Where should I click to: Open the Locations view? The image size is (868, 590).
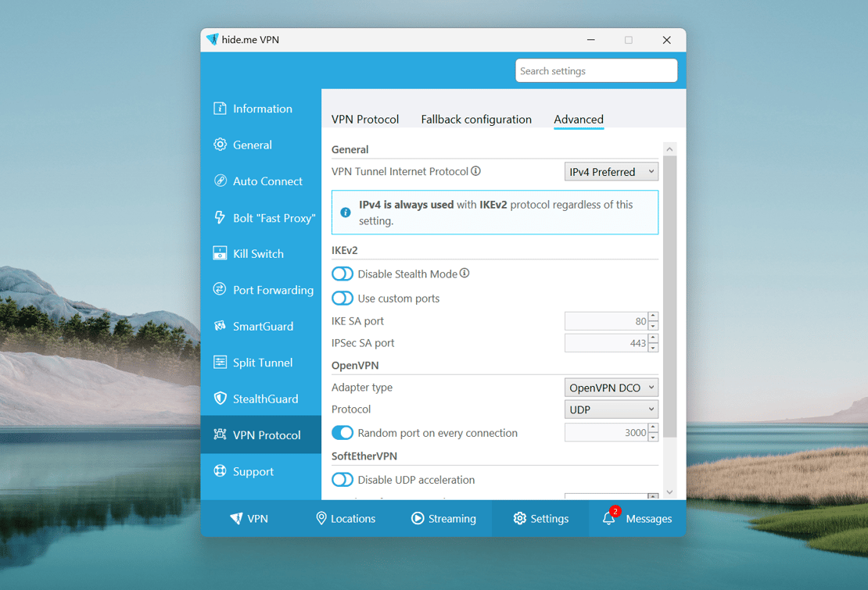[x=346, y=518]
